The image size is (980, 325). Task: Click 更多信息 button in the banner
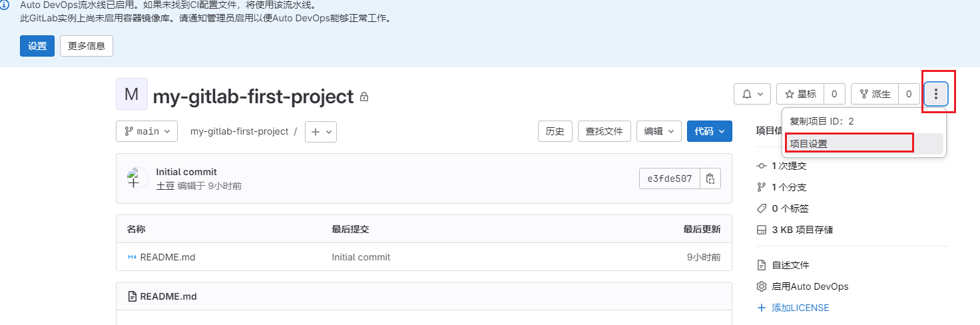pyautogui.click(x=87, y=46)
